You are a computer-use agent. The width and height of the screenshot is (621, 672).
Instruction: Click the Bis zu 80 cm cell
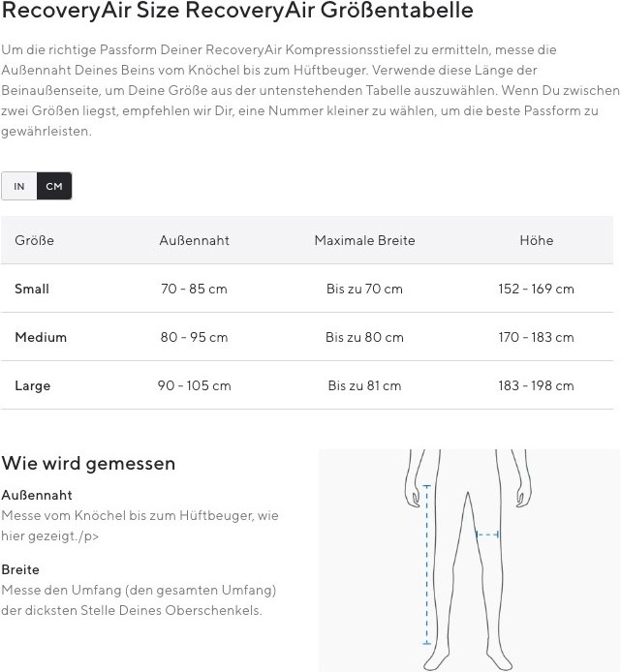pos(364,337)
